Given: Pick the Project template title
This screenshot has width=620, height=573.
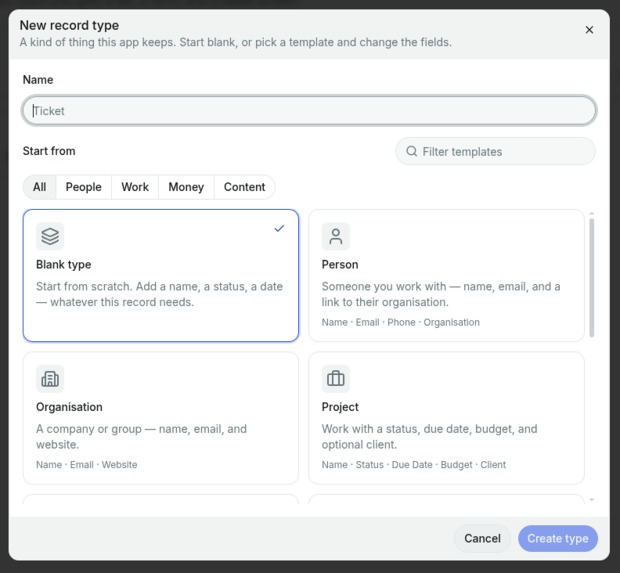Looking at the screenshot, I should coord(340,407).
